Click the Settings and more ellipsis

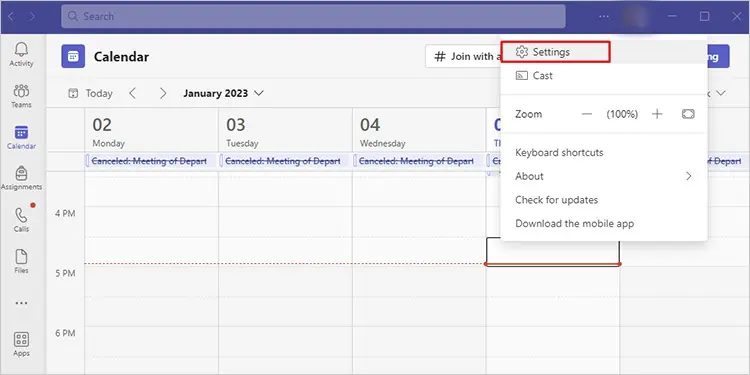604,16
